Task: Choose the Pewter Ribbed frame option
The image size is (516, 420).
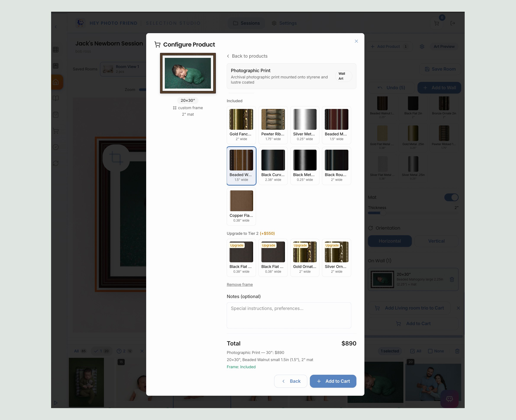Action: pyautogui.click(x=273, y=125)
